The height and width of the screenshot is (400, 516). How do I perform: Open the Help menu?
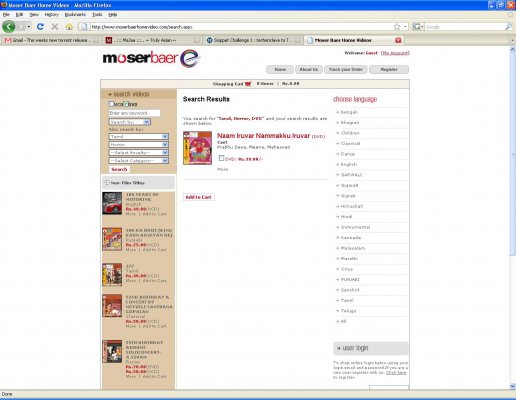tap(113, 15)
